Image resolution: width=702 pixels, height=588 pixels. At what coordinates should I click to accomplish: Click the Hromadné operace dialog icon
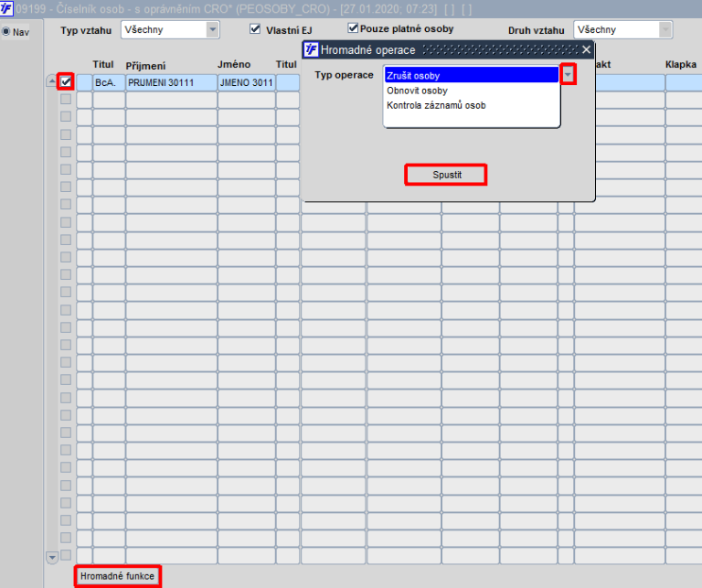pyautogui.click(x=311, y=49)
